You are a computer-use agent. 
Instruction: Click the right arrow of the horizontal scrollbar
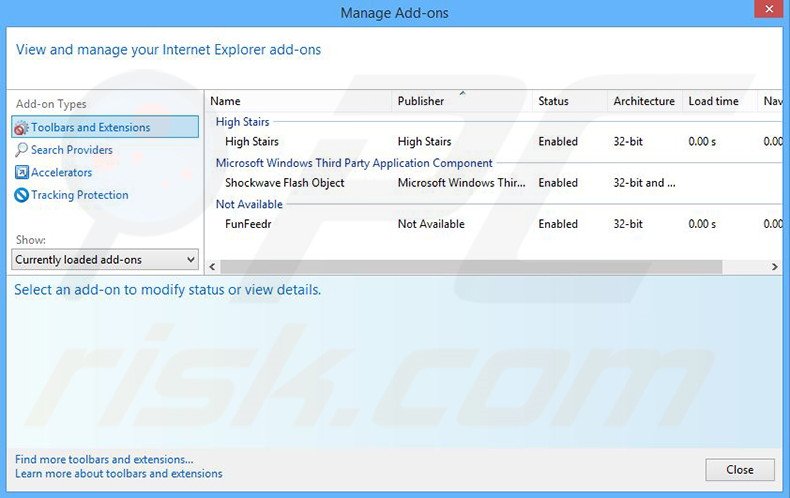pyautogui.click(x=775, y=267)
